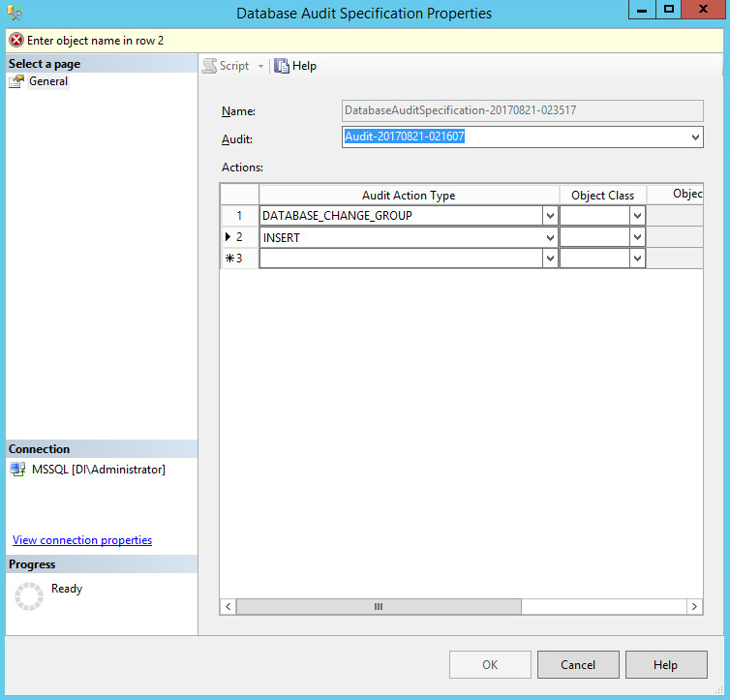
Task: Click the window system icon in the title bar
Action: [x=14, y=14]
